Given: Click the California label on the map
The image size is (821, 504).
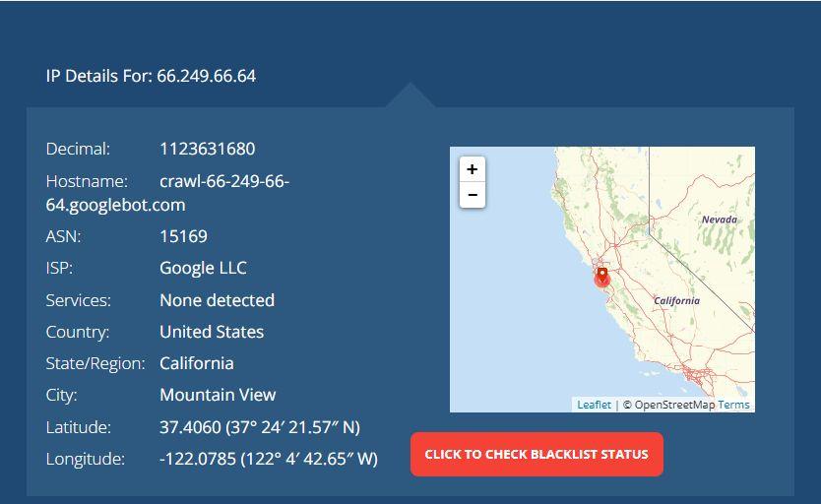Looking at the screenshot, I should point(676,300).
